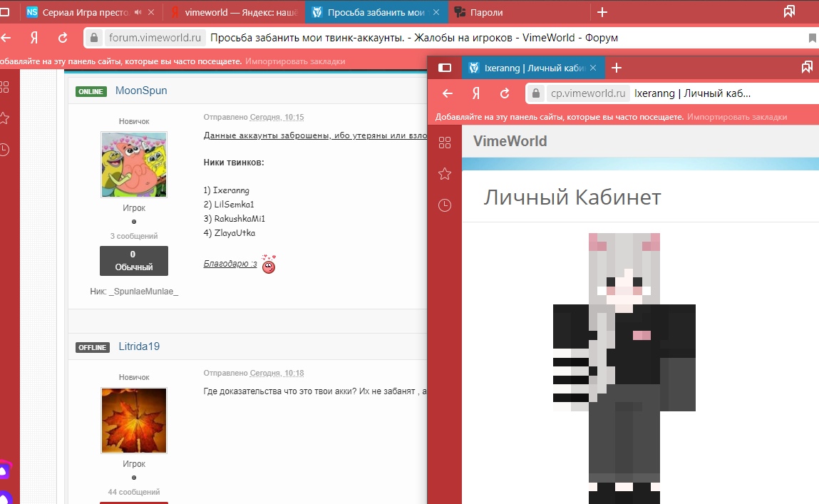This screenshot has width=819, height=504.
Task: Close the Сериал Игра престолов tab
Action: coord(151,12)
